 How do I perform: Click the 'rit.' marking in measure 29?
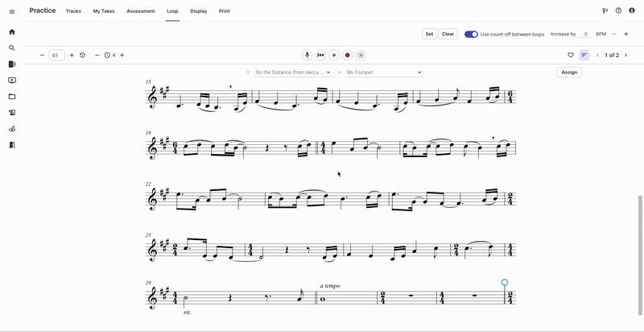pos(188,313)
